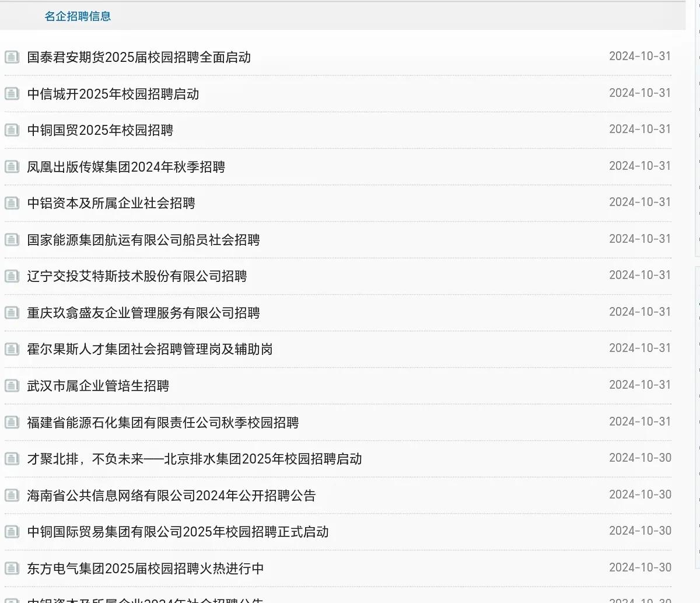Click document icon beside 霍尔果斯人才集团 entry
This screenshot has width=700, height=603.
click(12, 349)
